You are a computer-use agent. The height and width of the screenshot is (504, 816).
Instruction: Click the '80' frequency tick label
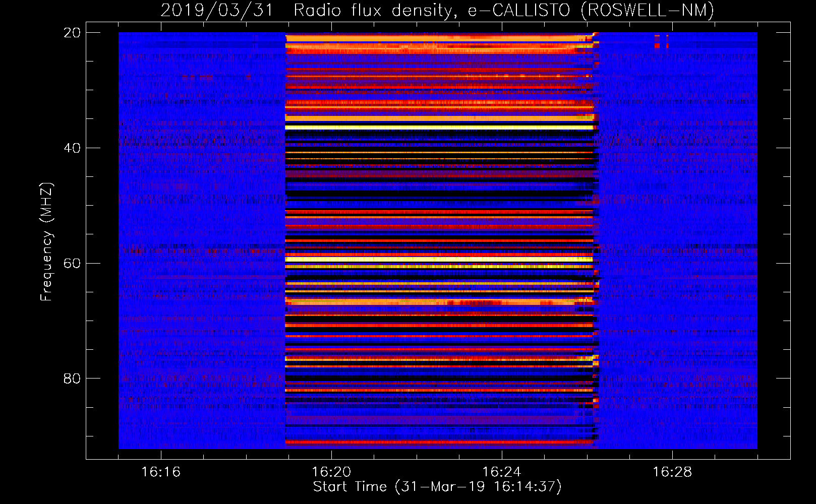[x=72, y=379]
